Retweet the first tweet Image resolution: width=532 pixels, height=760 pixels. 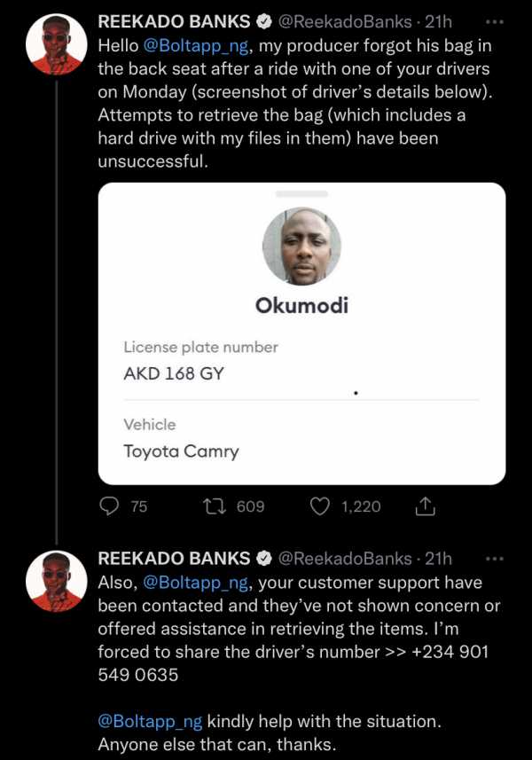click(215, 506)
